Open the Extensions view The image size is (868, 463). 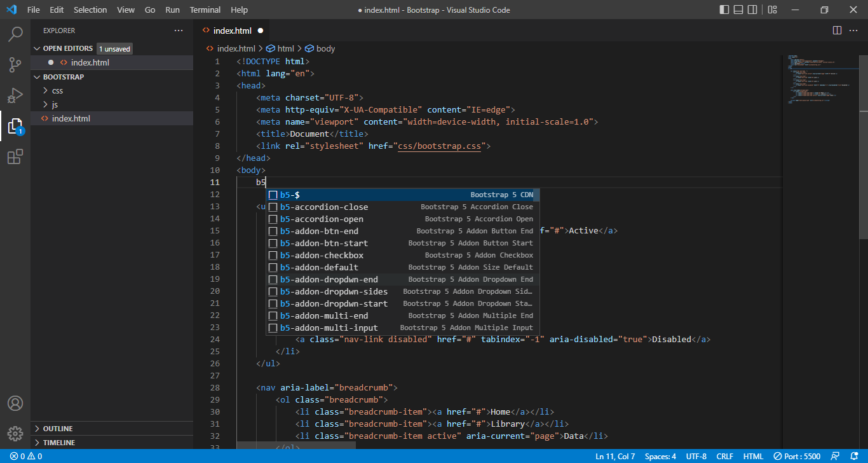(15, 156)
